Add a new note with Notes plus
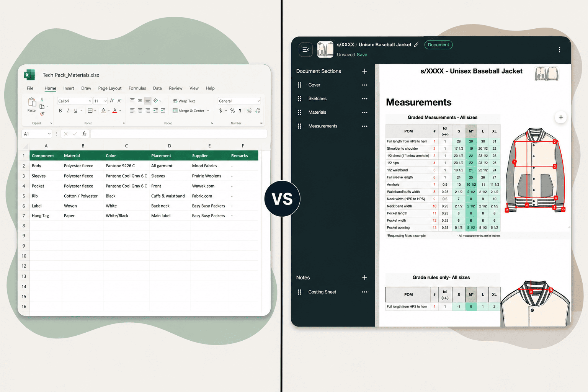 coord(364,278)
